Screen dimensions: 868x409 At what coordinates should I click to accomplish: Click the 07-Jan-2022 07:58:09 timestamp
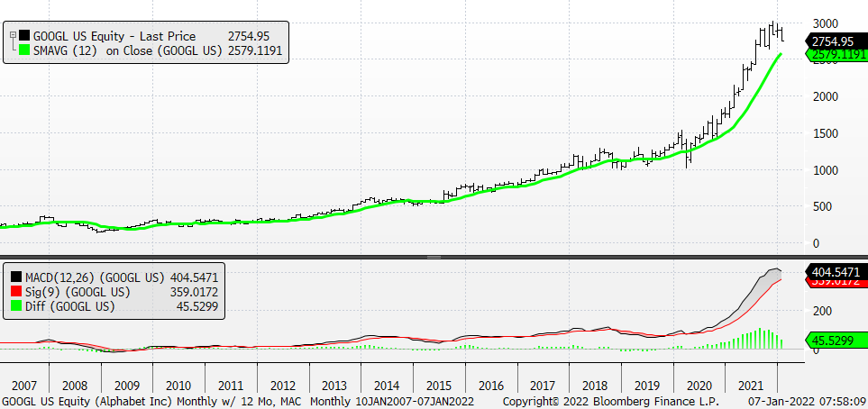808,401
